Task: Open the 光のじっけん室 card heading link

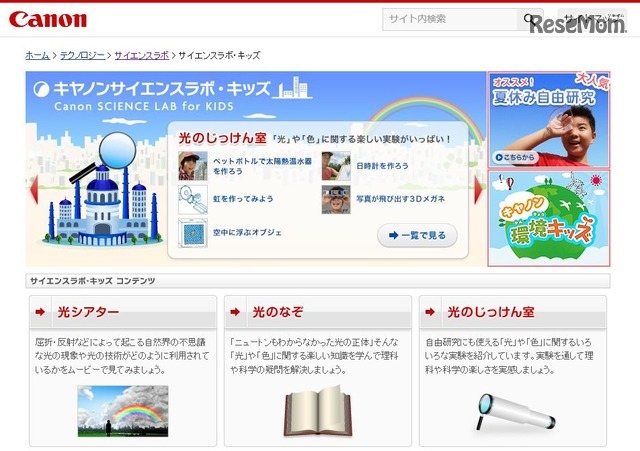Action: point(491,312)
